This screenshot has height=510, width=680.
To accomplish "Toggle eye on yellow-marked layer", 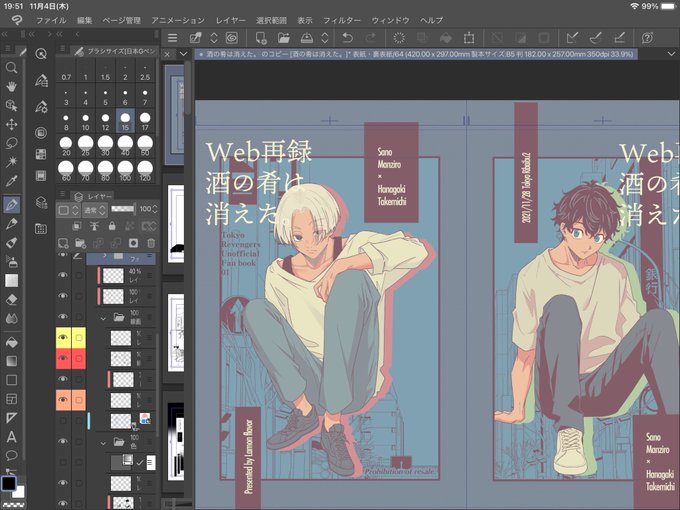I will (x=63, y=337).
